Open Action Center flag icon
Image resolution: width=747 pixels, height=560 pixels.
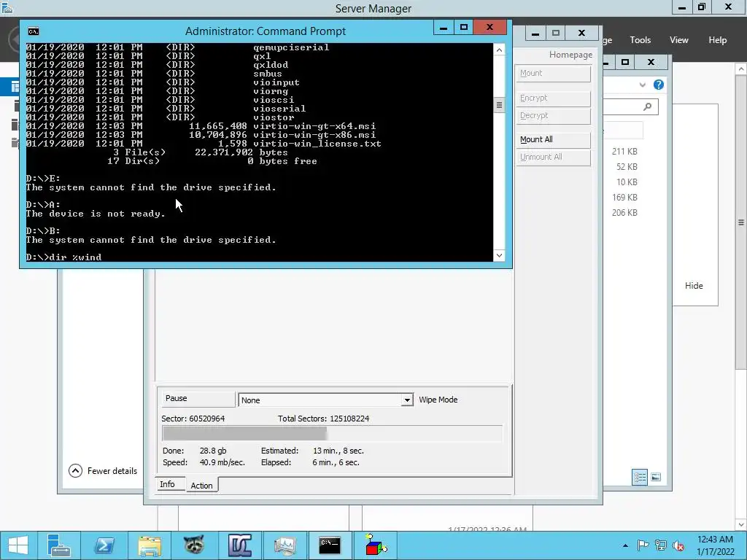(x=643, y=545)
